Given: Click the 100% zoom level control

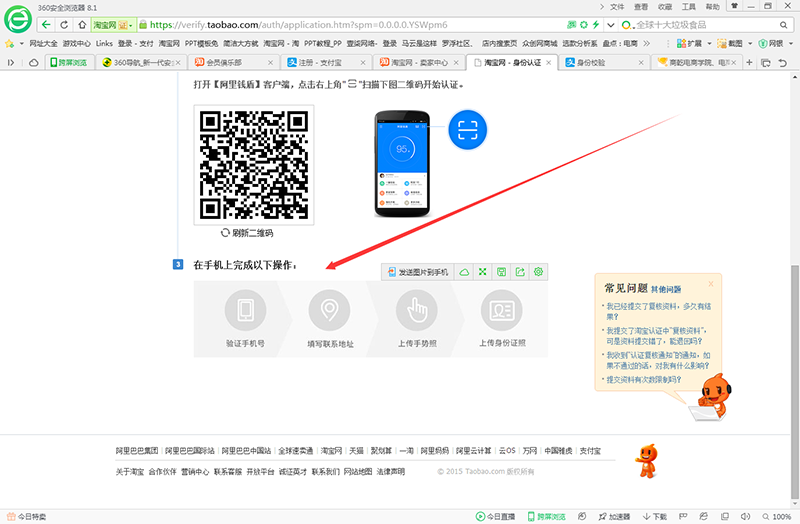Looking at the screenshot, I should pyautogui.click(x=777, y=516).
